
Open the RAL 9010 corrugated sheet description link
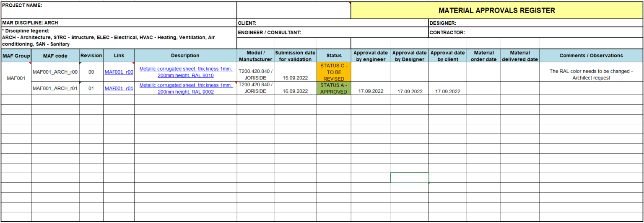[x=185, y=72]
